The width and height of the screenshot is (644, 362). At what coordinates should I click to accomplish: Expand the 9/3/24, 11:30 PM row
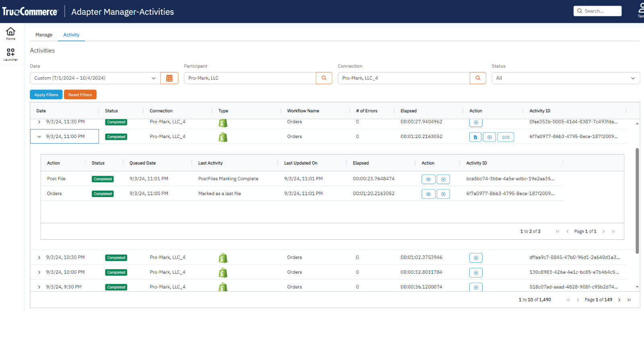(x=39, y=122)
